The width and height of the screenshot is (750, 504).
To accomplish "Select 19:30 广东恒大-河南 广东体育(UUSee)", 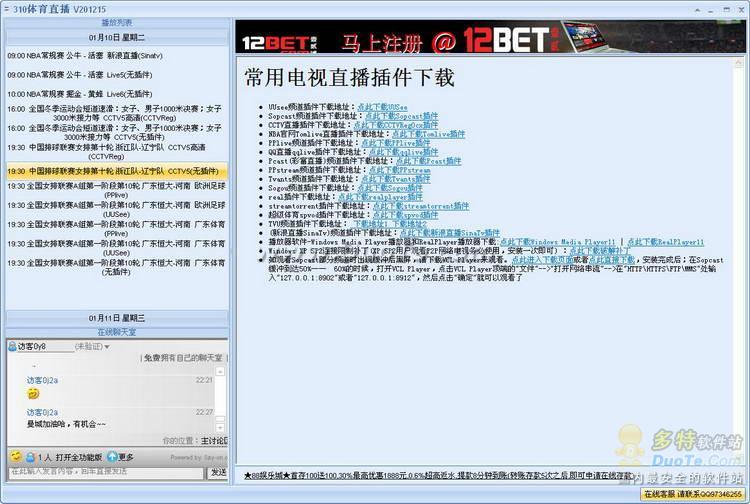I will click(117, 248).
